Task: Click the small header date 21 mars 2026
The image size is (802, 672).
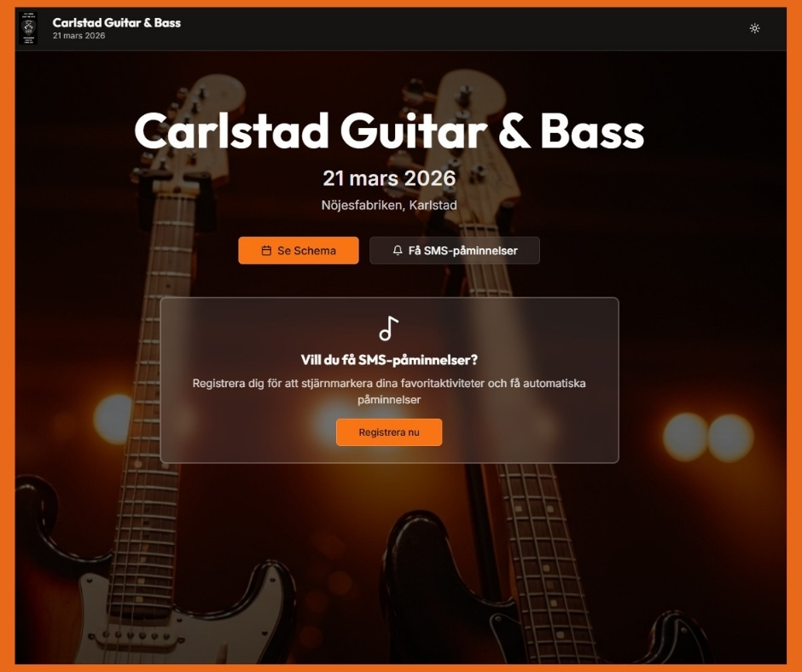Action: coord(78,36)
